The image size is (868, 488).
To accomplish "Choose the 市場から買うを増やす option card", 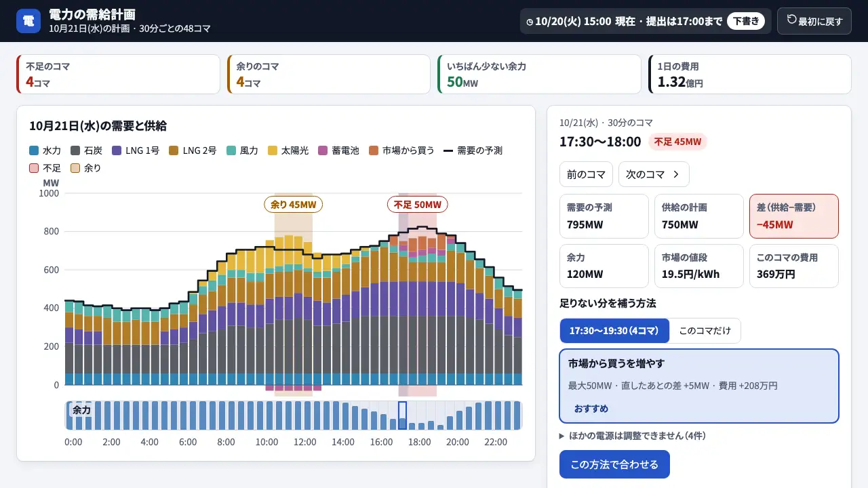I will (x=699, y=386).
